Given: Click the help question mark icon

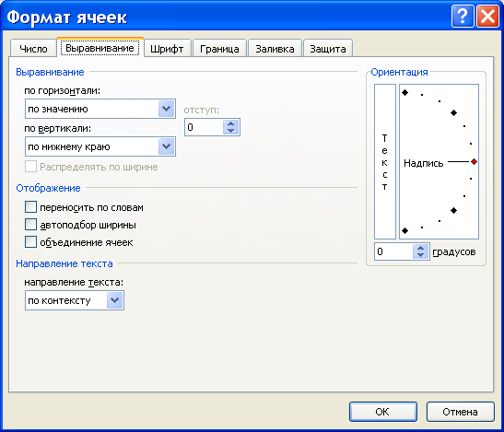Looking at the screenshot, I should pyautogui.click(x=463, y=16).
